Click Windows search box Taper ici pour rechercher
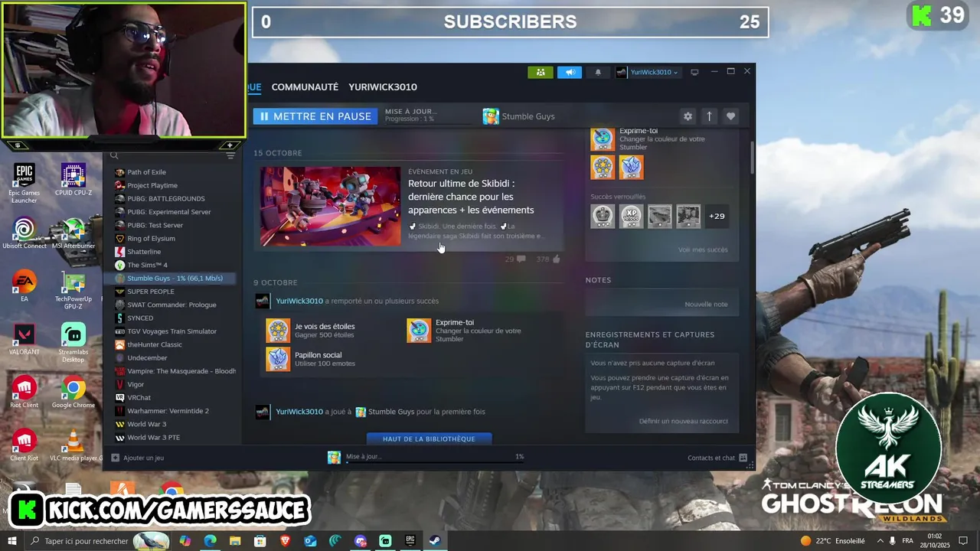Viewport: 980px width, 551px height. click(x=86, y=540)
